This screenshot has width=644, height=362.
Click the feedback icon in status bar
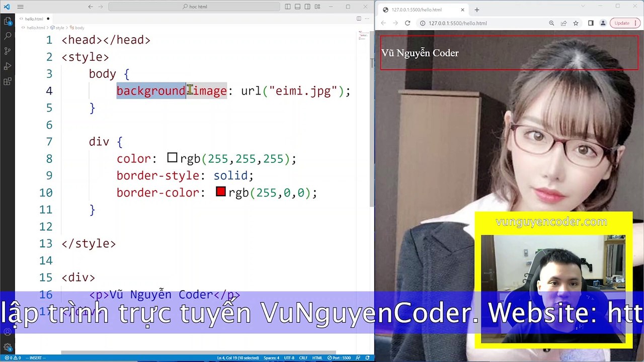[358, 358]
